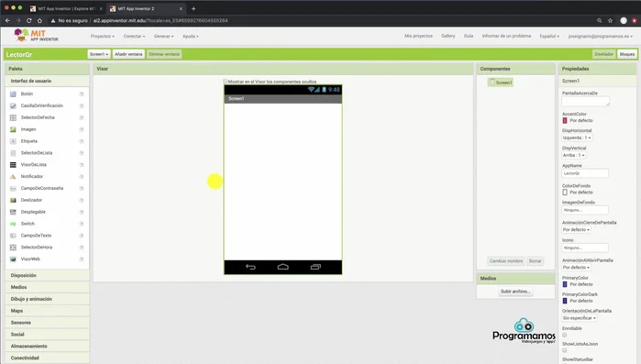Pick the PrimaryColor swatch
This screenshot has height=364, width=641.
pyautogui.click(x=565, y=284)
